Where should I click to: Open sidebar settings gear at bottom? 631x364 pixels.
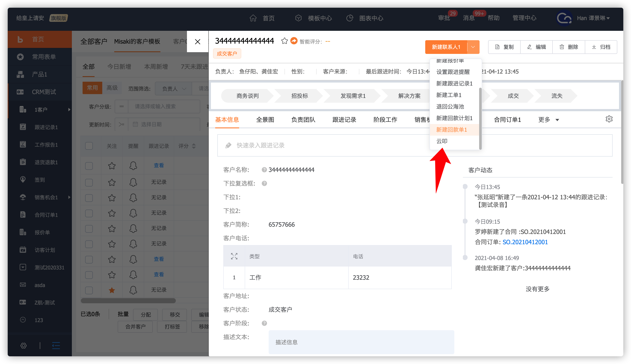[x=23, y=345]
